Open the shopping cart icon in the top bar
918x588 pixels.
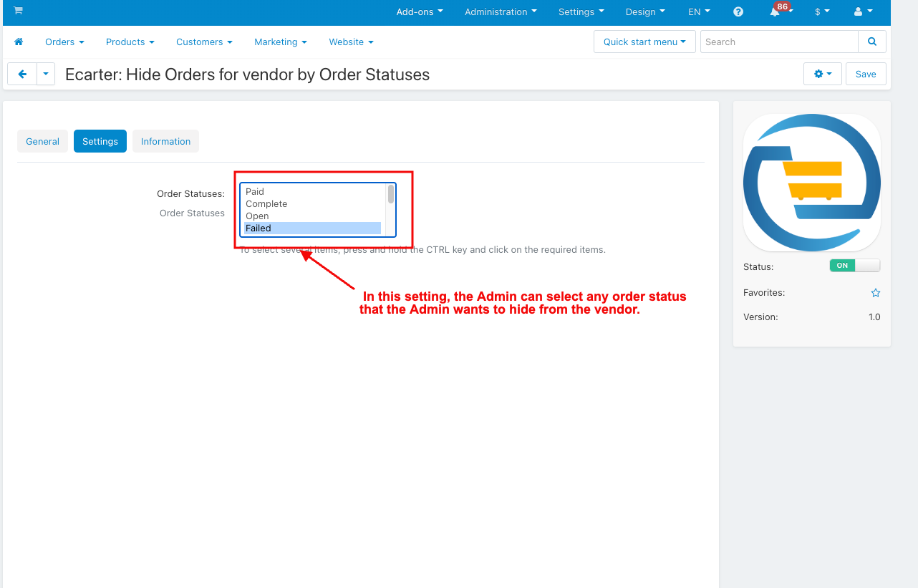18,11
